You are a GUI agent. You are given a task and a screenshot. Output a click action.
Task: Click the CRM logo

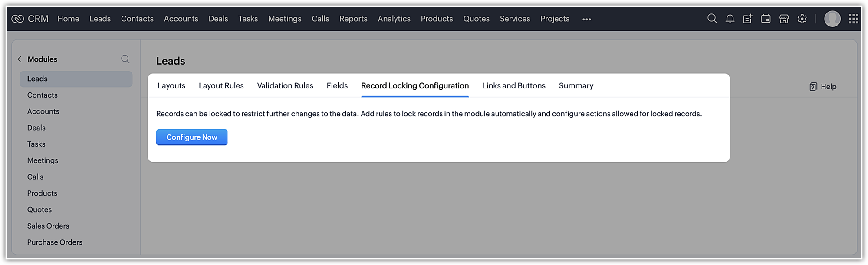30,19
